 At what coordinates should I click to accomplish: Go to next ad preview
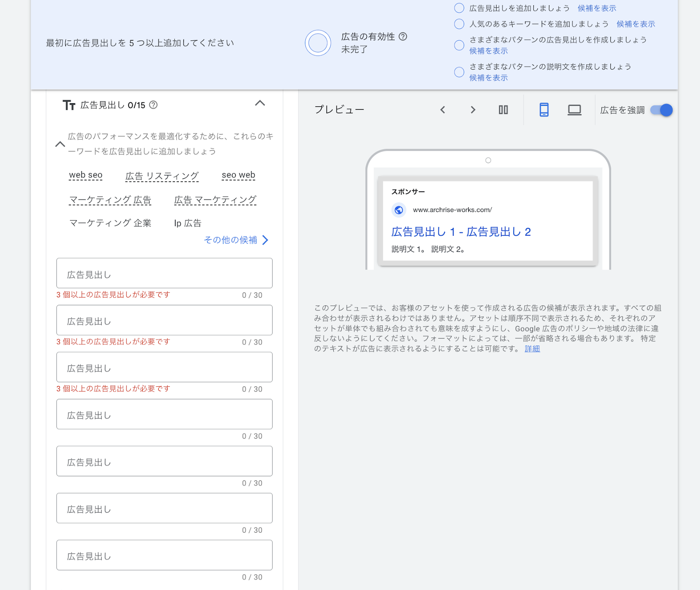473,110
